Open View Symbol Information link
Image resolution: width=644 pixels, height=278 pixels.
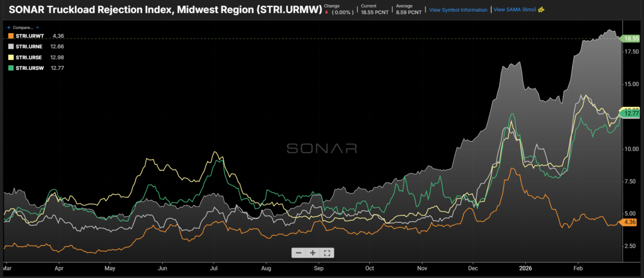[x=458, y=10]
